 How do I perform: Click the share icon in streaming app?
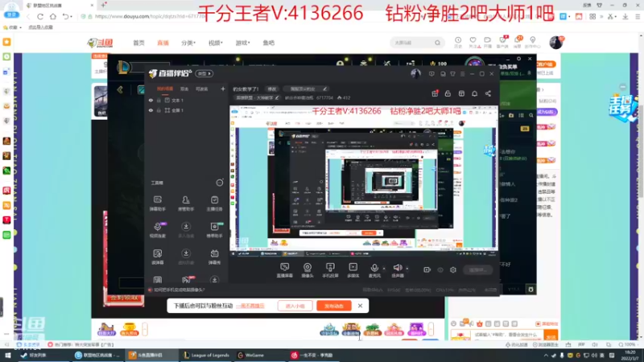(488, 93)
